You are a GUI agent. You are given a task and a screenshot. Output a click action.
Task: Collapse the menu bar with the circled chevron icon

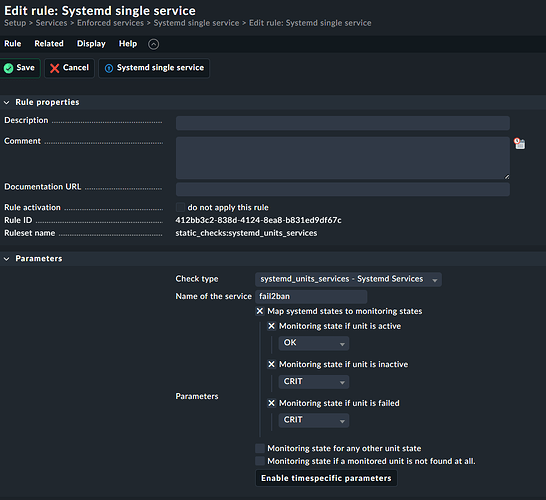coord(154,44)
